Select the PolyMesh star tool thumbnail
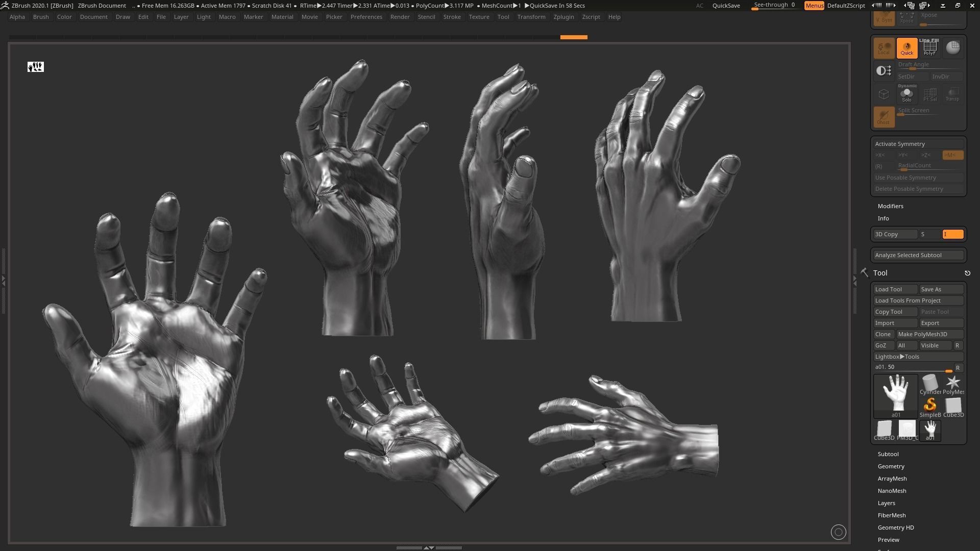Image resolution: width=980 pixels, height=551 pixels. coord(953,385)
